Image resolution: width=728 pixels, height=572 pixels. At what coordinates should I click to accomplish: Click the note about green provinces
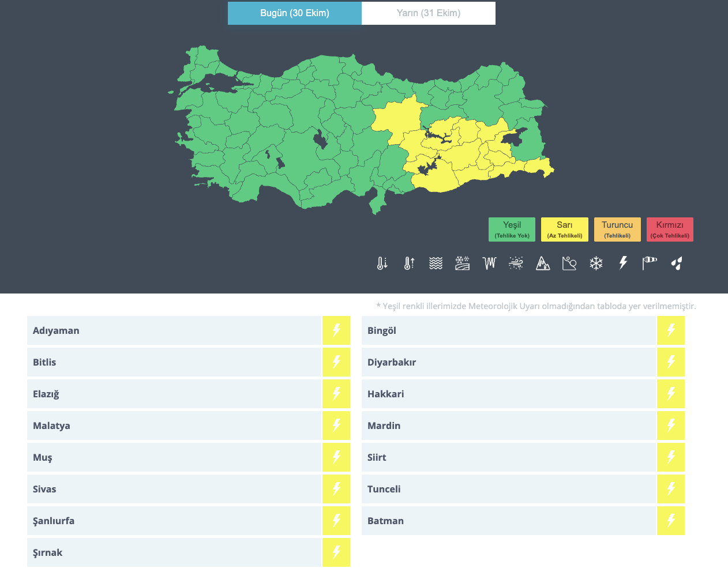(536, 306)
